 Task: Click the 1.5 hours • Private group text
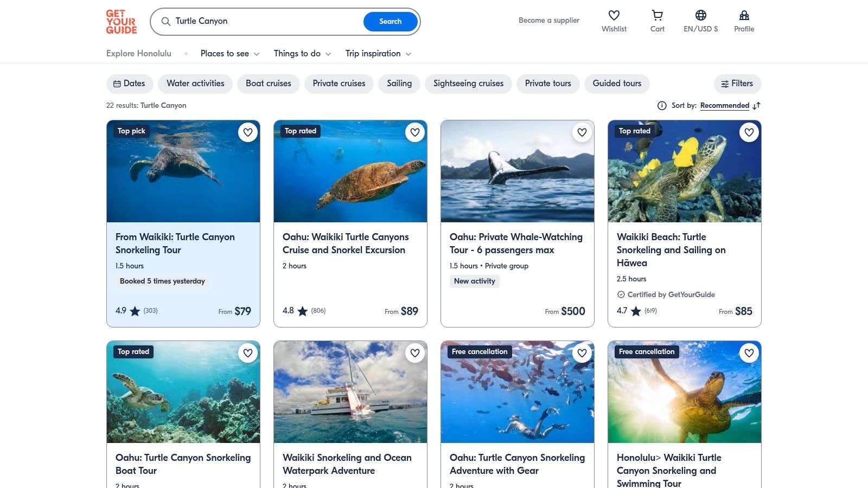pos(489,266)
